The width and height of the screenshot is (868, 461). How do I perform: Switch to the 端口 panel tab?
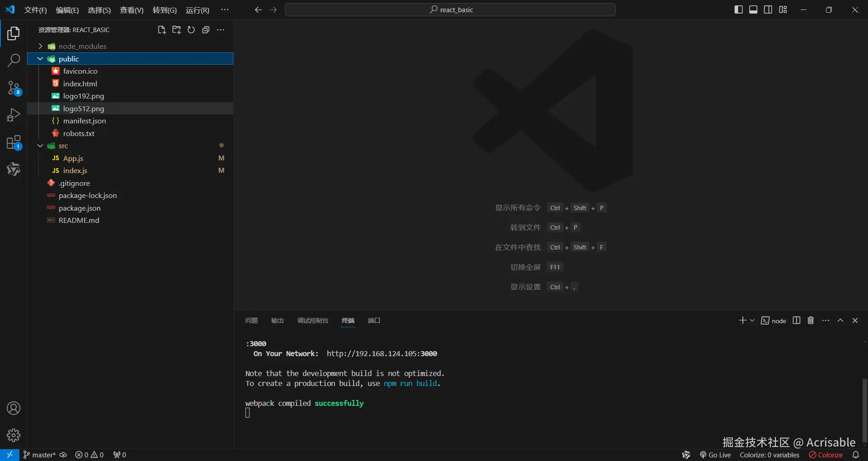tap(374, 320)
